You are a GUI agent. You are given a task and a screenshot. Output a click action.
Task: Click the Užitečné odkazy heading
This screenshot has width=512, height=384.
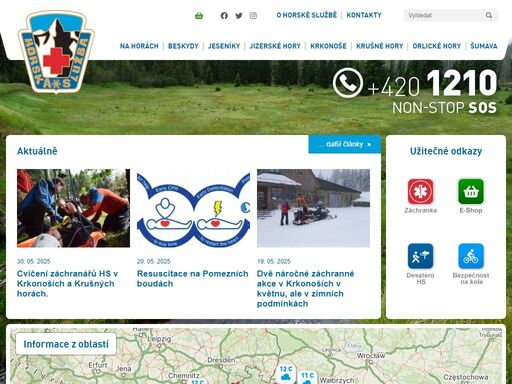(446, 151)
